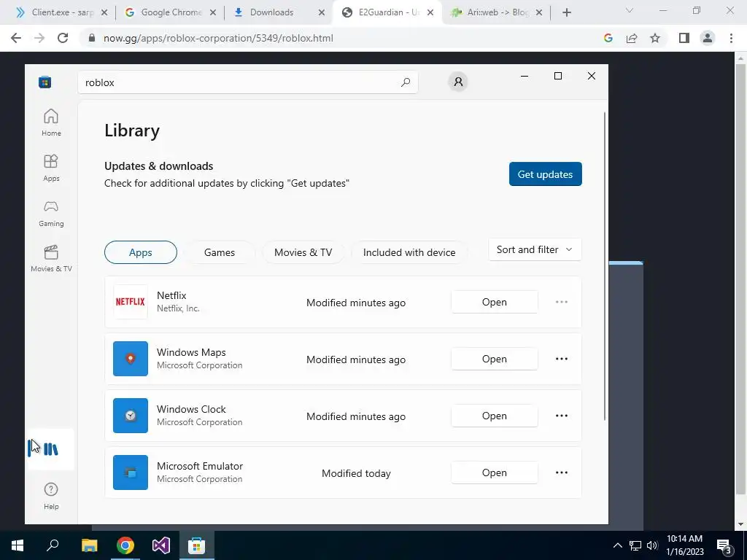Open taskbar search magnifier
747x560 pixels.
(x=53, y=545)
